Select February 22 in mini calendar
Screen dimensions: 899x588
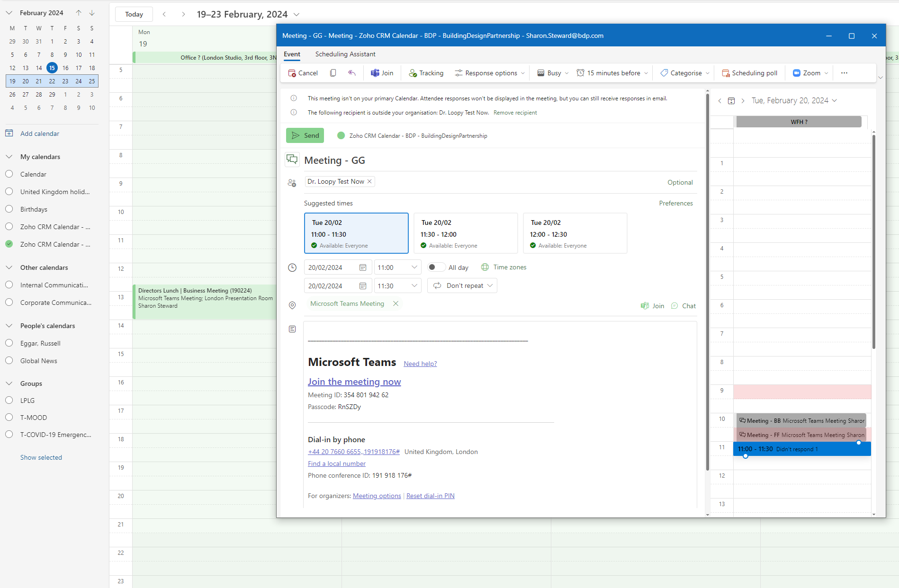[52, 81]
